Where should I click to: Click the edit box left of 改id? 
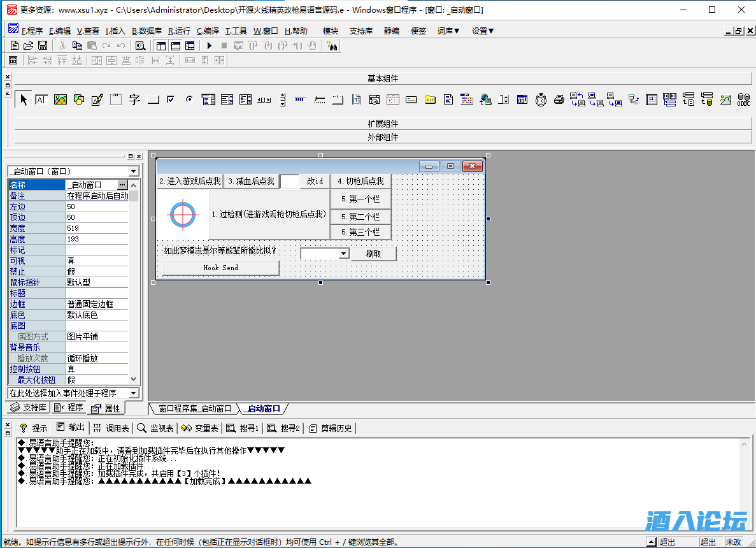[289, 182]
